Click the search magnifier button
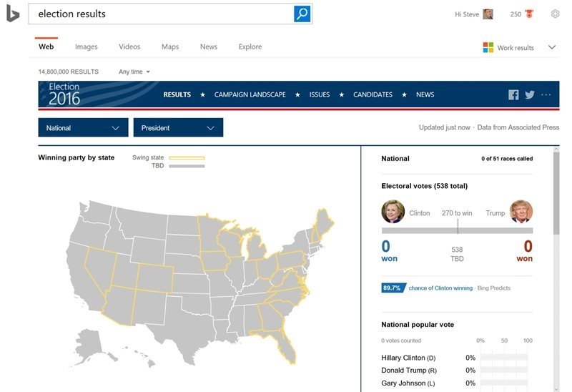The image size is (572, 392). click(x=302, y=14)
